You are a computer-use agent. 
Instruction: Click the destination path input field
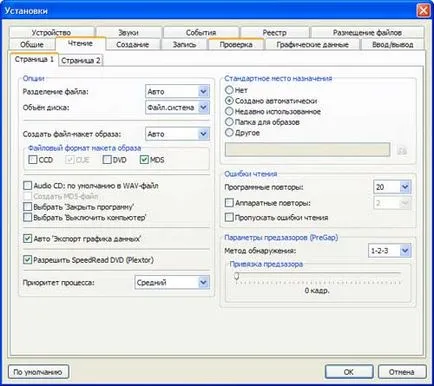tap(308, 149)
